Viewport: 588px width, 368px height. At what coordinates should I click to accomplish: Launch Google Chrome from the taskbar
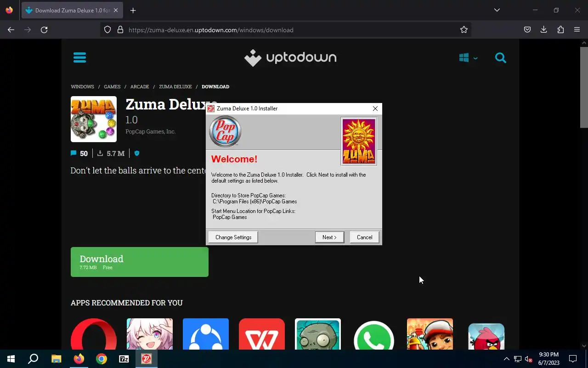(x=102, y=359)
